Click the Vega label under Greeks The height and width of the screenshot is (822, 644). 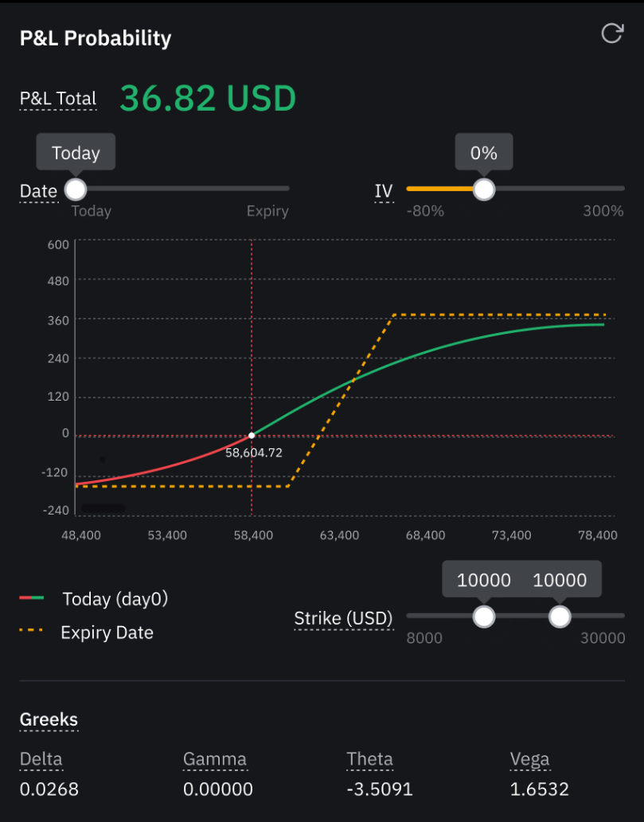529,760
